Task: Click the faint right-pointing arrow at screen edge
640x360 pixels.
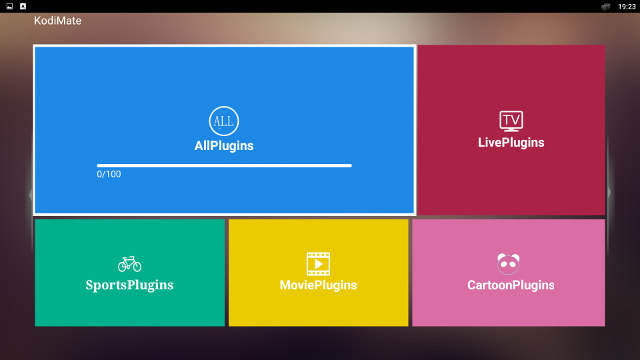Action: (x=609, y=192)
